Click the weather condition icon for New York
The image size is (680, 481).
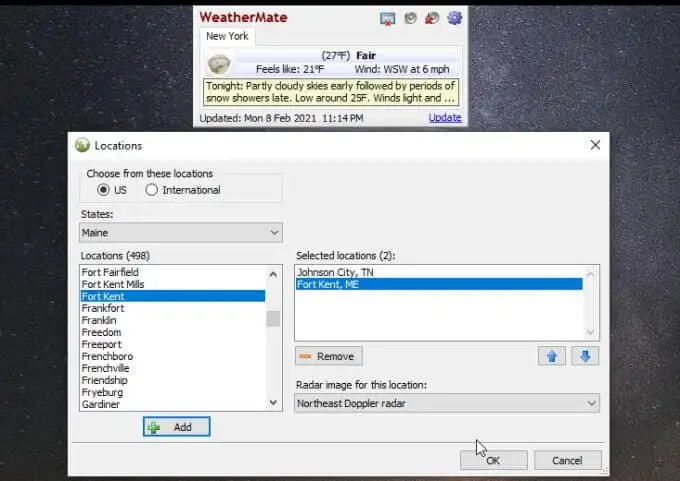coord(219,64)
